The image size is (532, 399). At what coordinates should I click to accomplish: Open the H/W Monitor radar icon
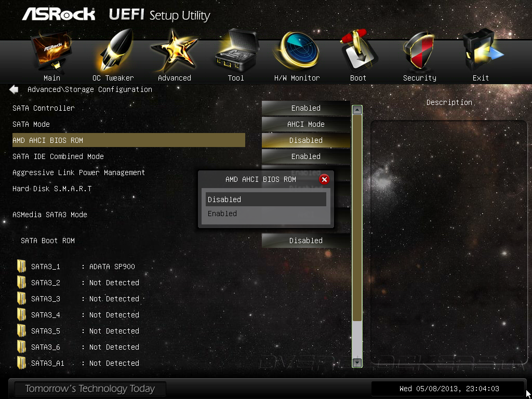click(297, 51)
